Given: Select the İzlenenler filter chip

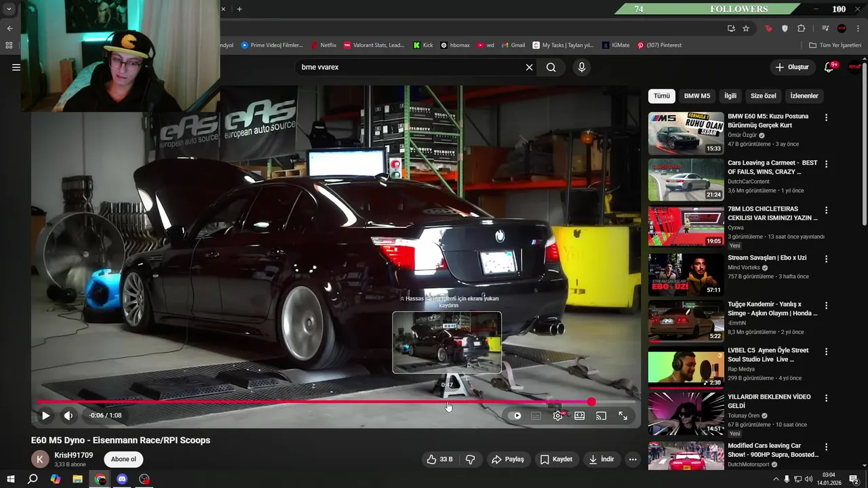Looking at the screenshot, I should [x=804, y=96].
